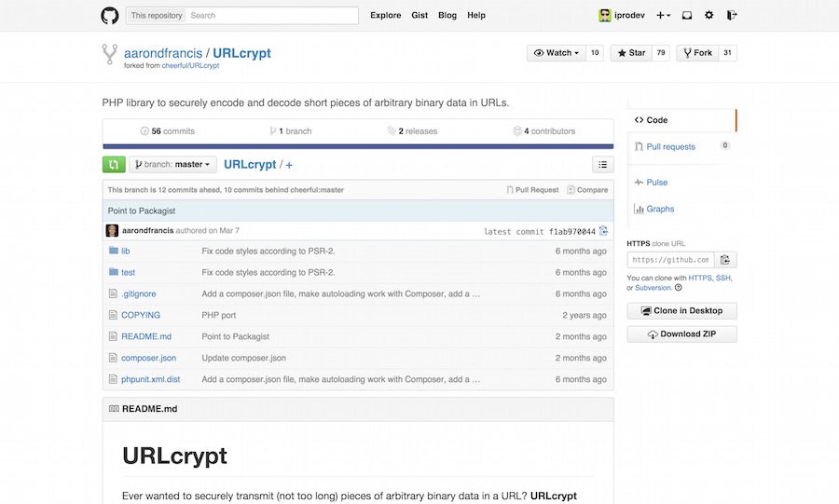The height and width of the screenshot is (504, 839).
Task: Copy the latest commit SHA icon
Action: 603,231
